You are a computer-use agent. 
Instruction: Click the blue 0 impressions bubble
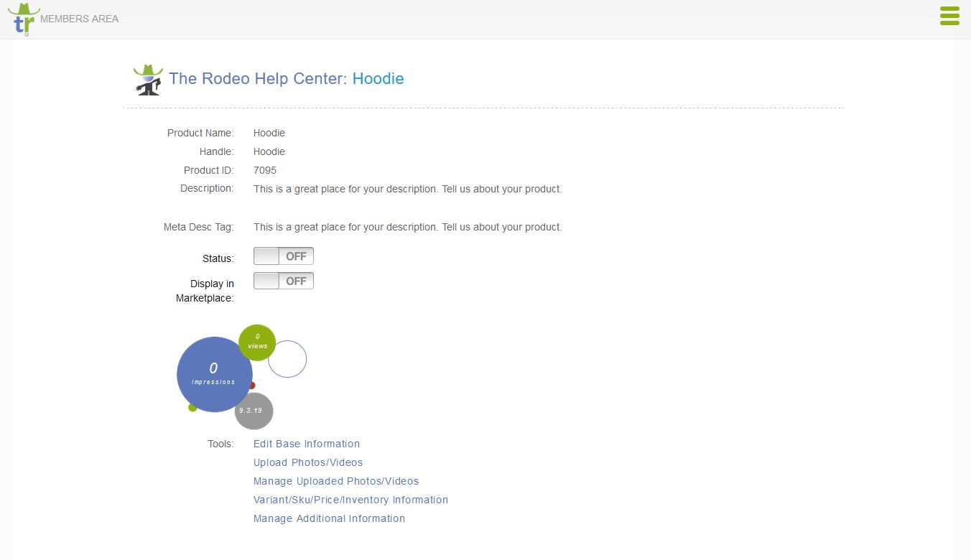[x=215, y=374]
